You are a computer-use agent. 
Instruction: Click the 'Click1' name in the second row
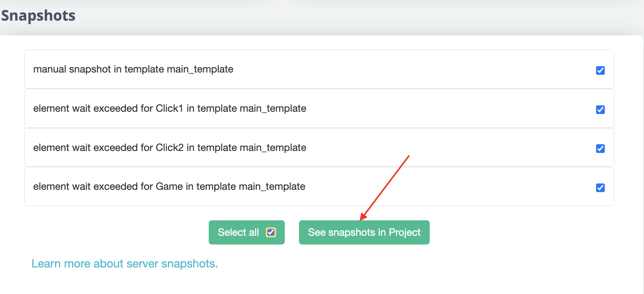pyautogui.click(x=170, y=109)
